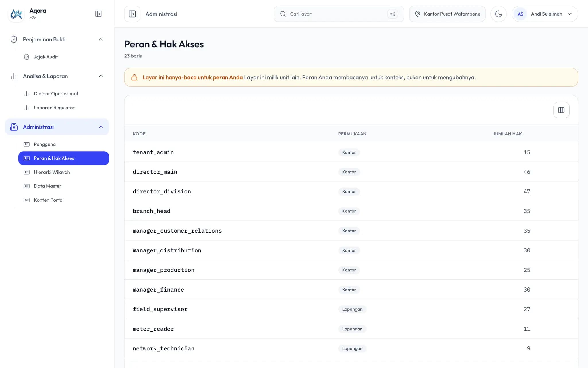Select the director_main row code

pyautogui.click(x=155, y=172)
